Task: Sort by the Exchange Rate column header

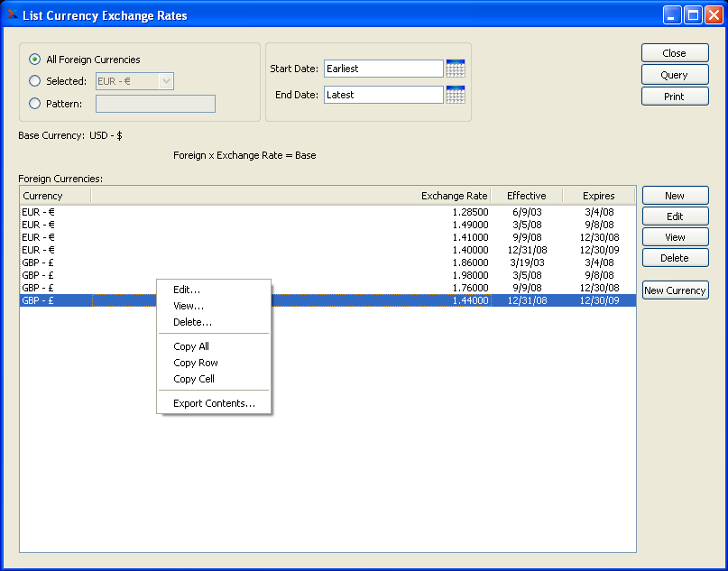Action: (x=454, y=196)
